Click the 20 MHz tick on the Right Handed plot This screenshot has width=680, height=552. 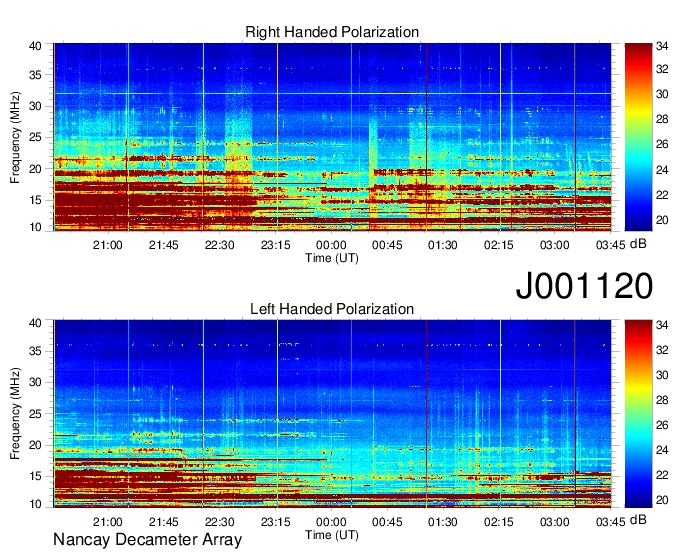point(35,169)
